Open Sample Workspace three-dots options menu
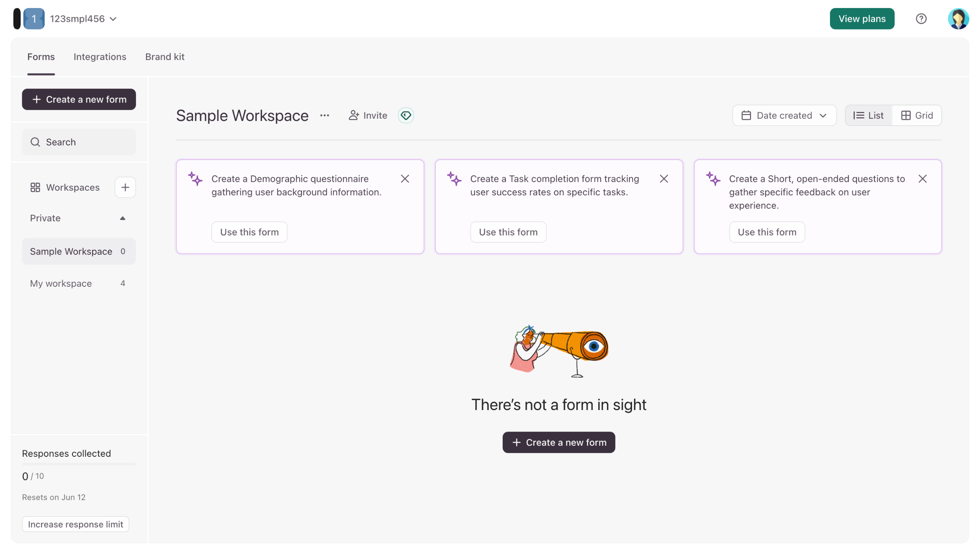The width and height of the screenshot is (980, 554). (325, 115)
